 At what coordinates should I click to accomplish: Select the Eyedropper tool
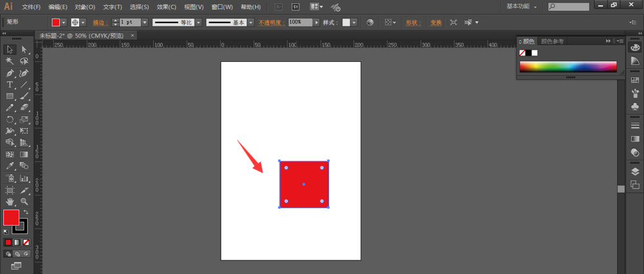(10, 166)
